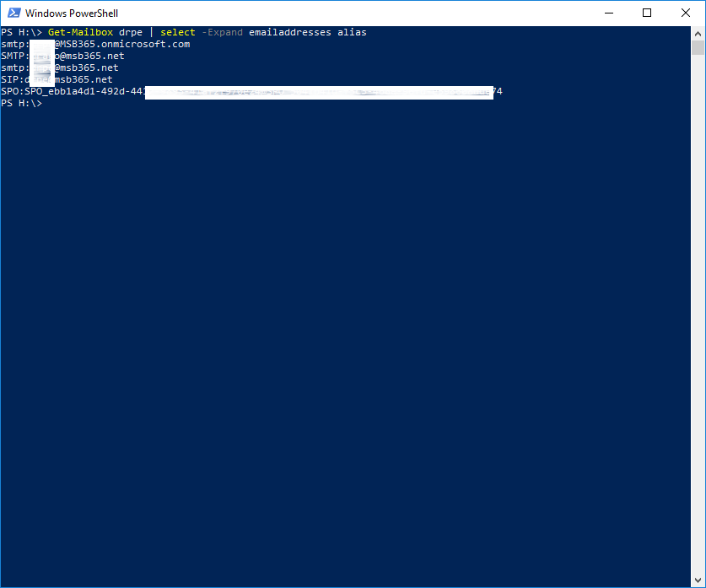Click the PowerShell icon in title bar

(13, 13)
